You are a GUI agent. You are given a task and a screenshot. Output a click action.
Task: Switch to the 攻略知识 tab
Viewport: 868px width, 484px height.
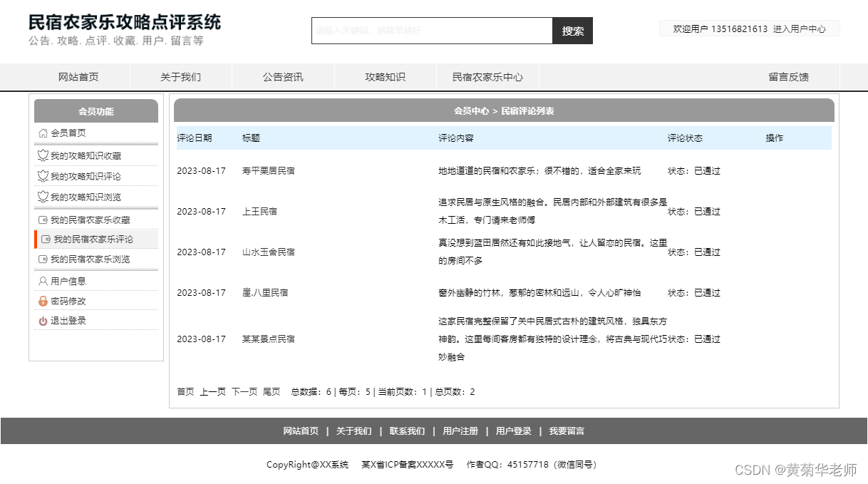tap(385, 77)
